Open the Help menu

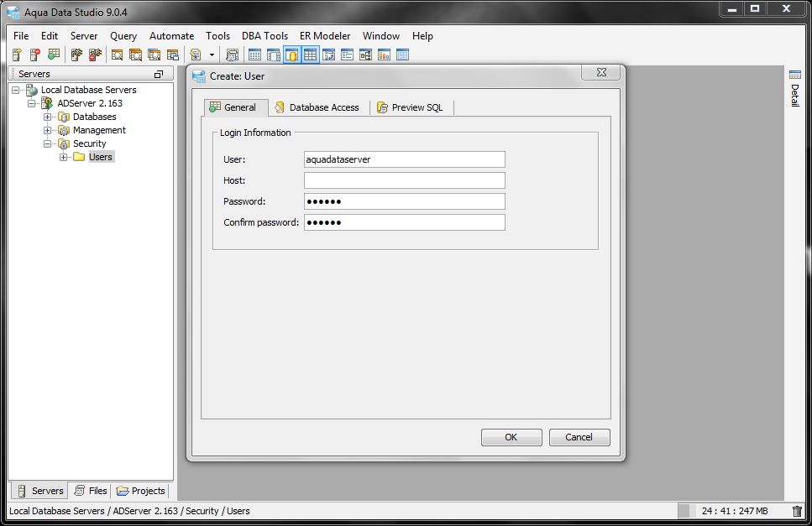click(x=422, y=36)
